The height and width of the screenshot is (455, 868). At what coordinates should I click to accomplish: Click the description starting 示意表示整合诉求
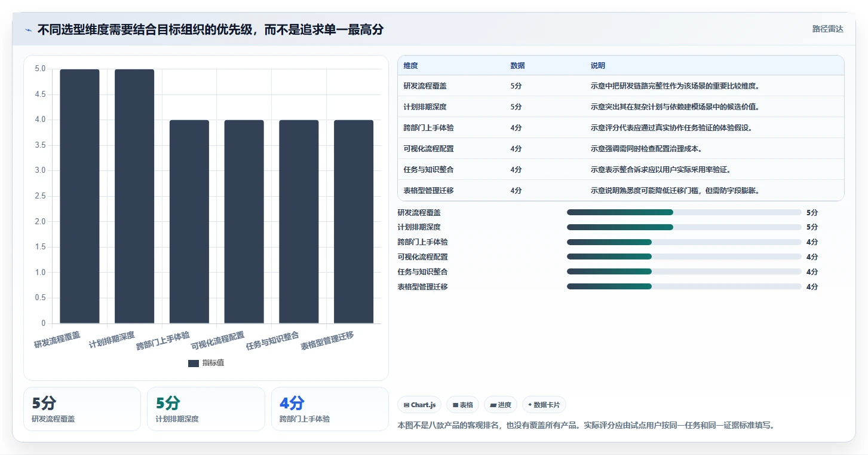tap(661, 170)
